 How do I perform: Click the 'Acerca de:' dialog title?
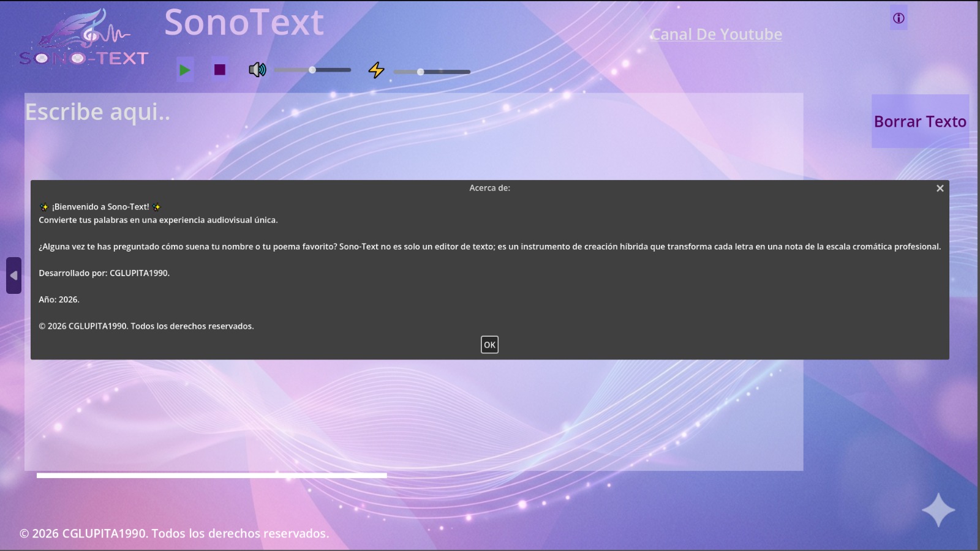[x=489, y=188]
